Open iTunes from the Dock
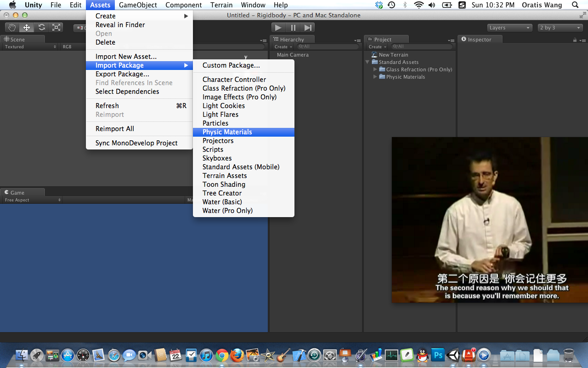Image resolution: width=588 pixels, height=368 pixels. tap(207, 355)
